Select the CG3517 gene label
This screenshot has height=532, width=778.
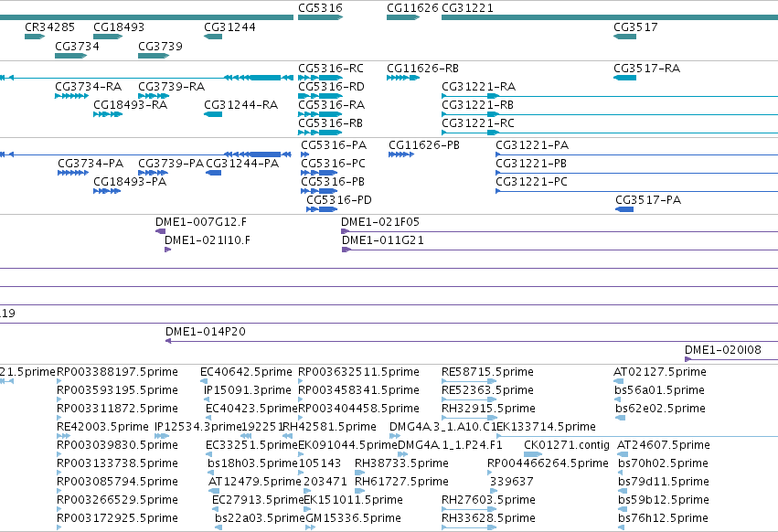pos(635,27)
